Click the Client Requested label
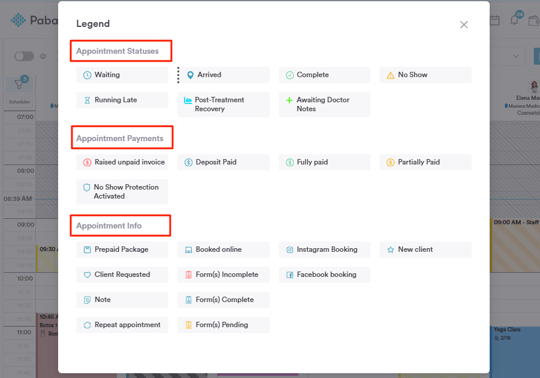The width and height of the screenshot is (540, 378). point(122,274)
